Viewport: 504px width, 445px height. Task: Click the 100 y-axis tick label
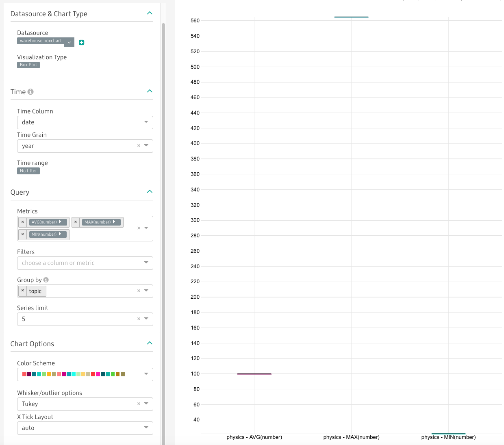coord(195,374)
